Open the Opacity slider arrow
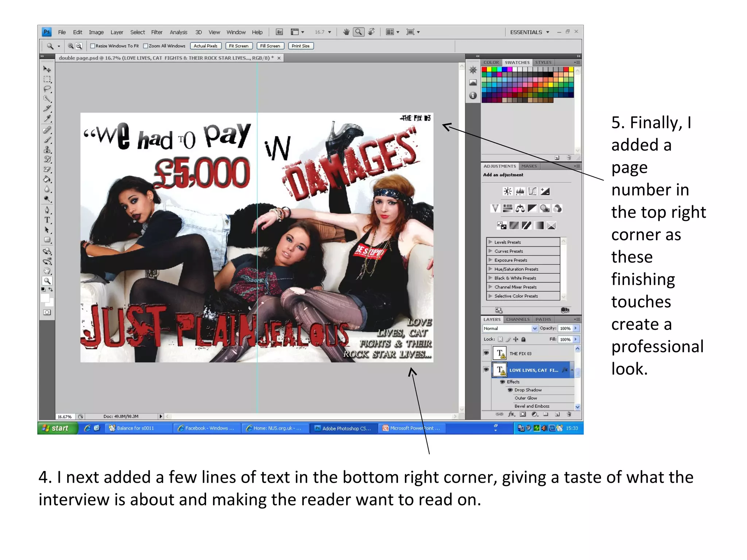 (576, 328)
